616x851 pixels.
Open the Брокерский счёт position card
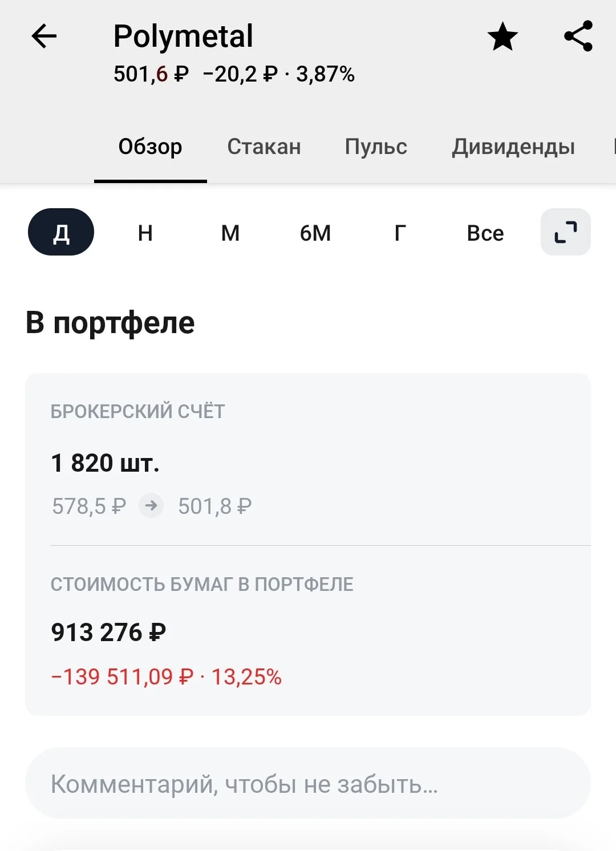point(308,459)
